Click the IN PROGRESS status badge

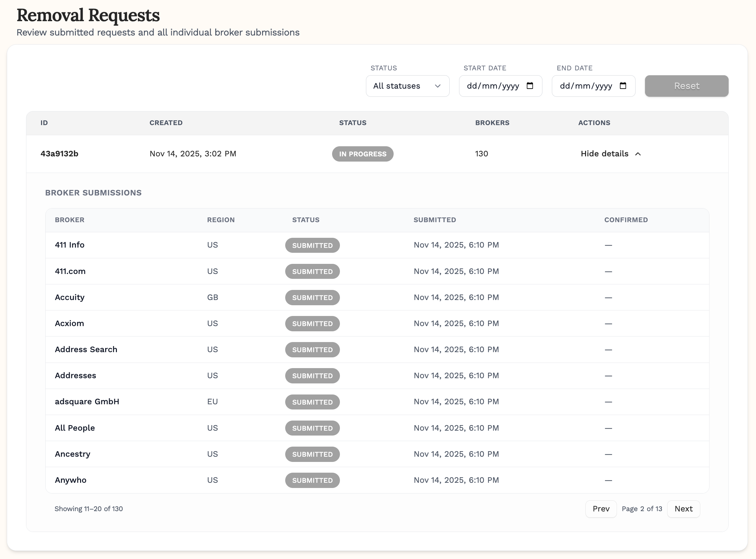coord(362,154)
